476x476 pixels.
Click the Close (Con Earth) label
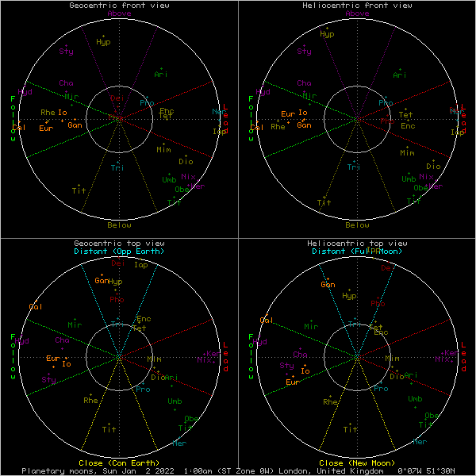119,463
